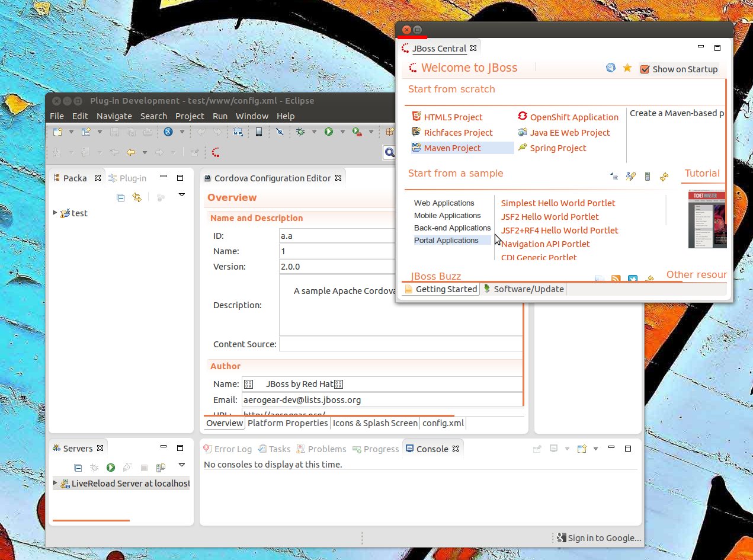
Task: Click the Debug server icon in Servers view
Action: [94, 468]
